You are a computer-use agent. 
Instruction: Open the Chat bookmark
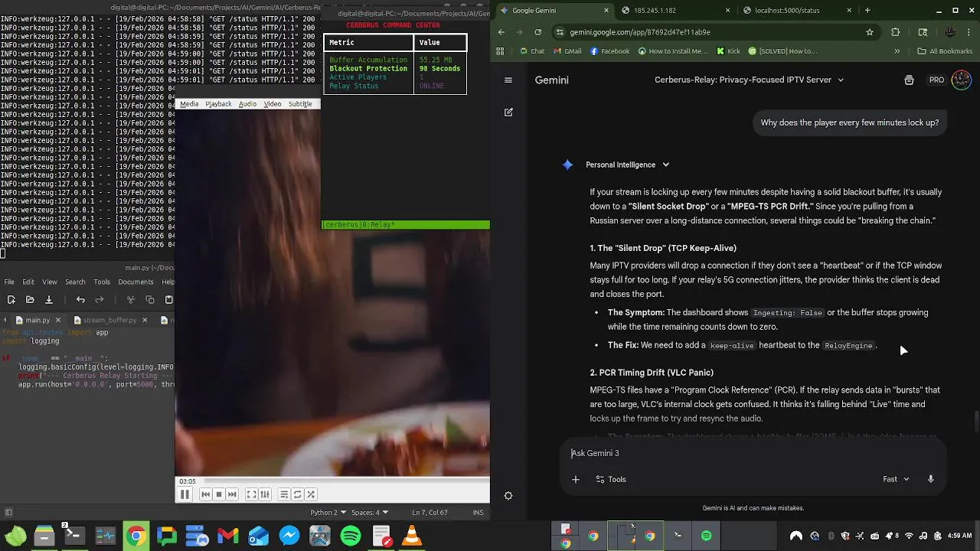coord(532,51)
